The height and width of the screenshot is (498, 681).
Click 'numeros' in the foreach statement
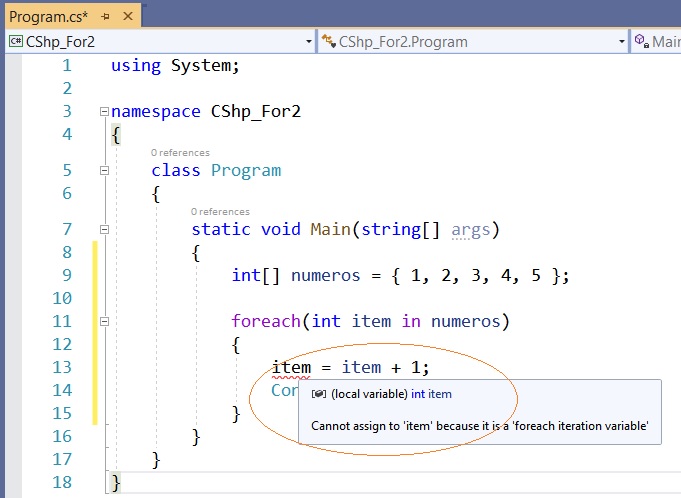[x=466, y=322]
